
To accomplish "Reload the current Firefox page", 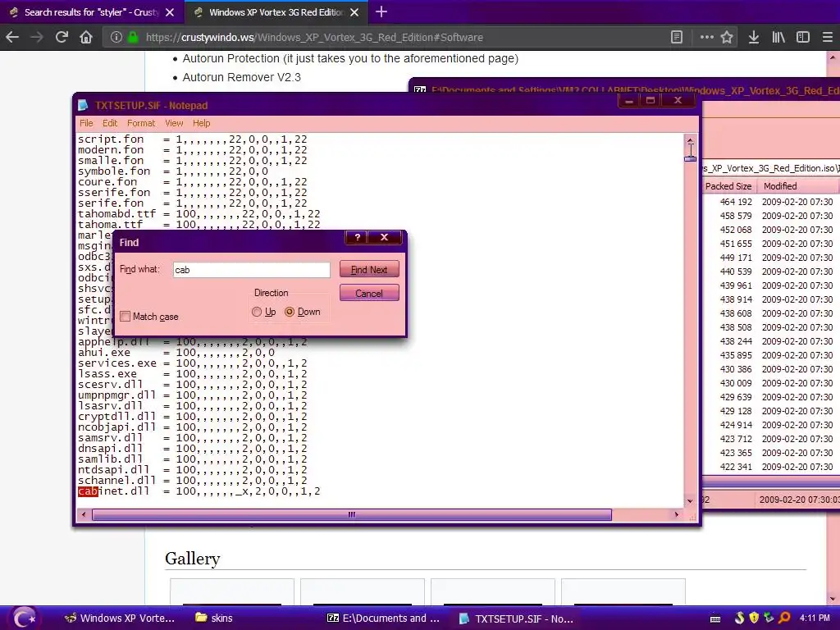I will (x=62, y=37).
